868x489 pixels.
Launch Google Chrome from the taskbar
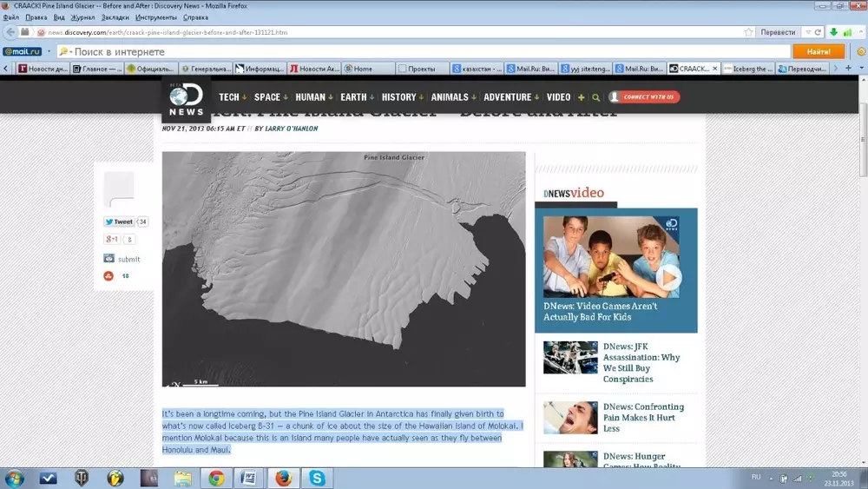[x=216, y=478]
